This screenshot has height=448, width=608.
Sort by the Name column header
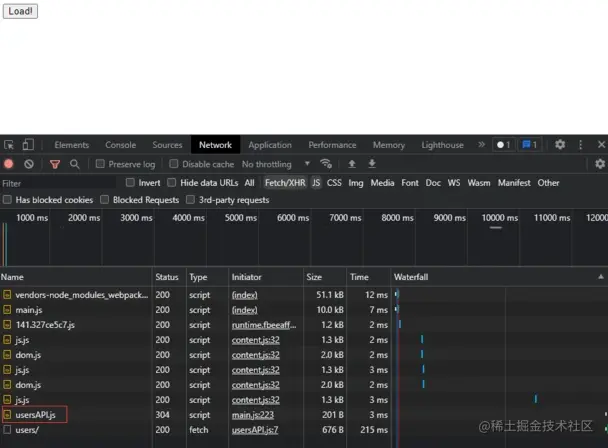click(x=76, y=277)
